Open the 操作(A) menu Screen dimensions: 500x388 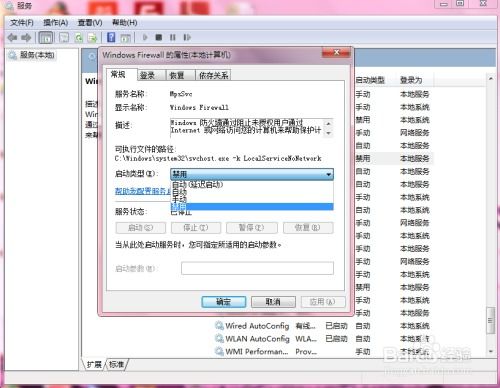pos(56,23)
